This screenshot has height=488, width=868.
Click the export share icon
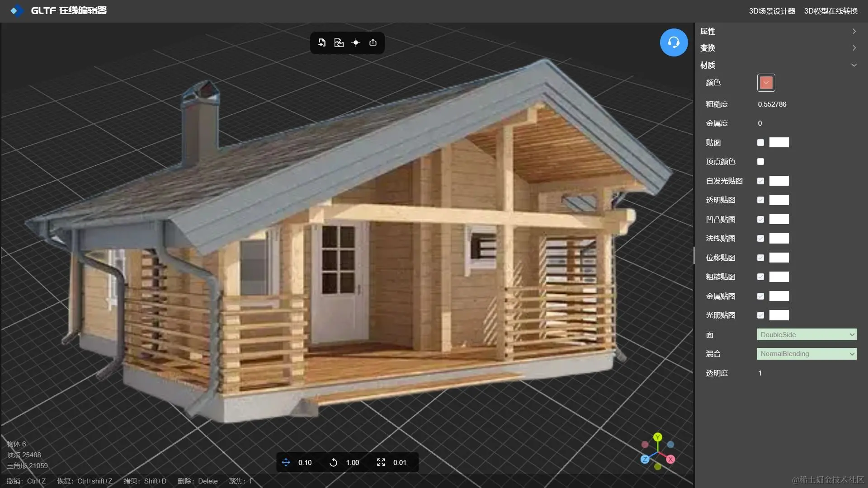point(373,42)
